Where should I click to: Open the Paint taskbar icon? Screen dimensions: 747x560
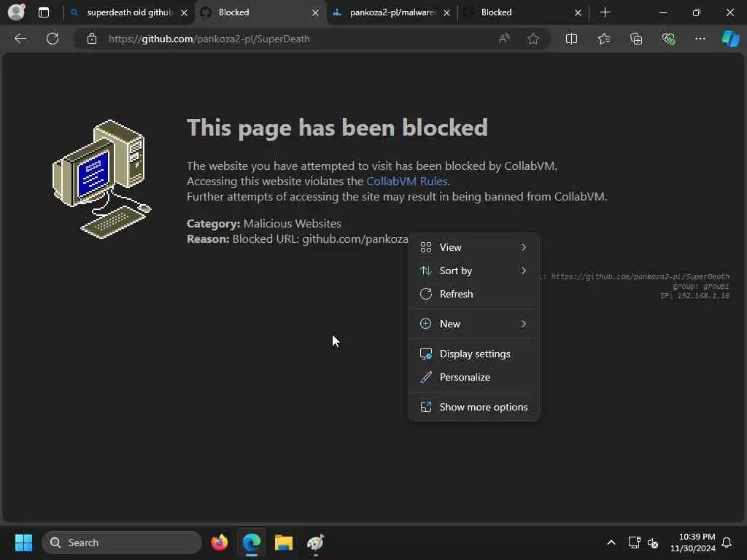click(315, 542)
